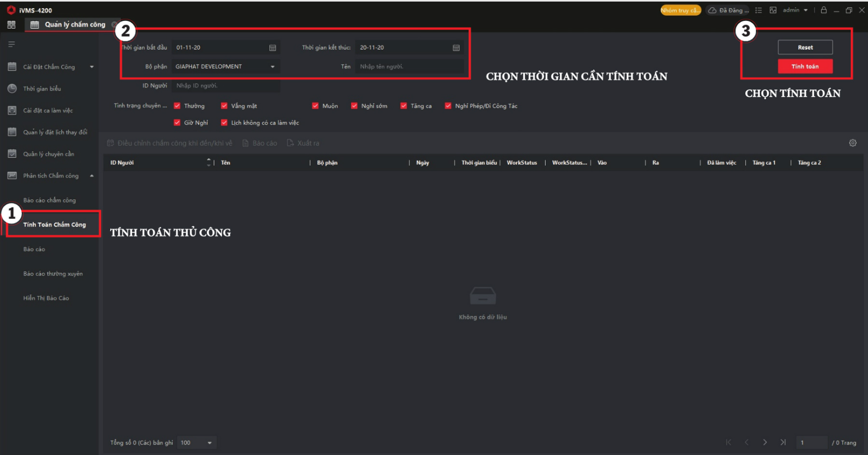
Task: Open the module grid icon
Action: tap(11, 24)
